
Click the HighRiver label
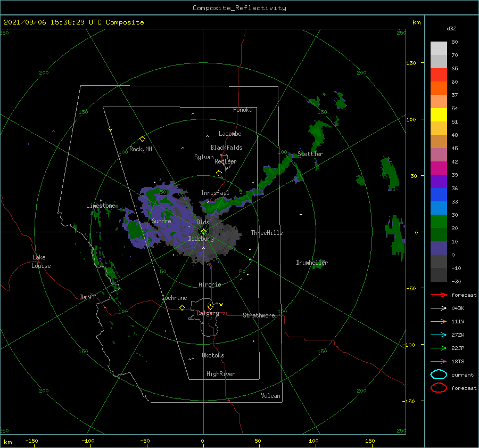(221, 374)
